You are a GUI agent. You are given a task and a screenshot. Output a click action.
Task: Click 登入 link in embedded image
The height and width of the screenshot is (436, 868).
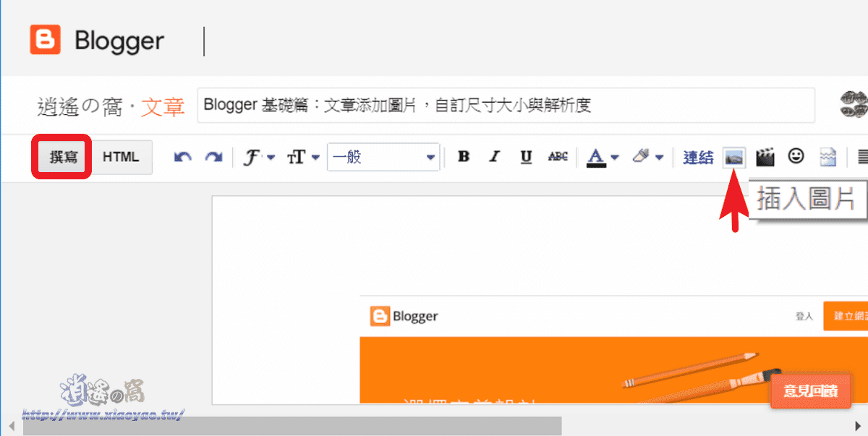point(804,317)
